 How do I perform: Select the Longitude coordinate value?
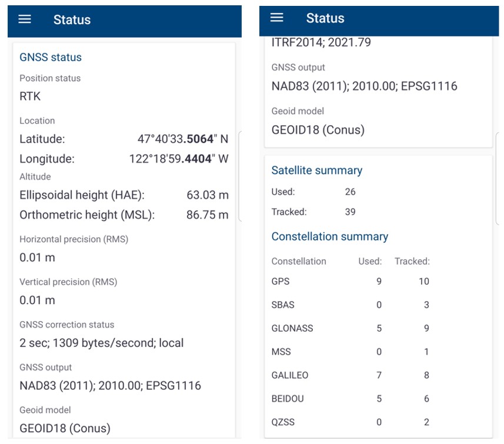click(x=178, y=159)
